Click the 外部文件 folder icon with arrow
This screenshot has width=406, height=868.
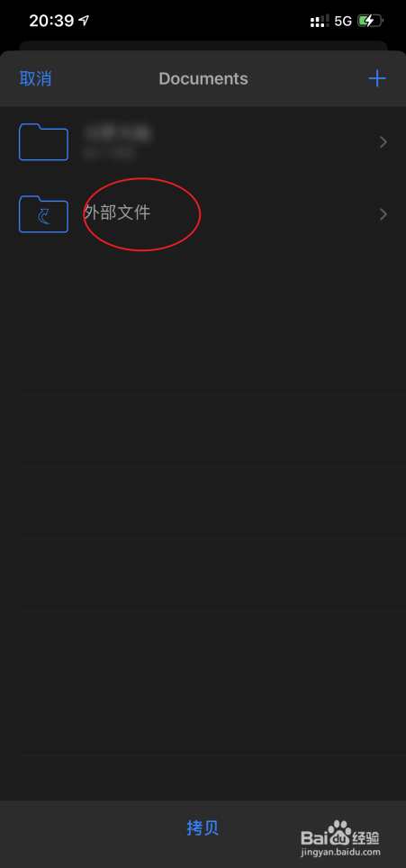point(44,213)
